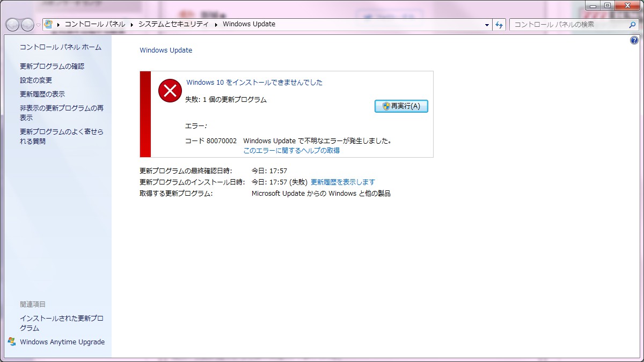Click the 再実行(A) retry button

[x=401, y=106]
